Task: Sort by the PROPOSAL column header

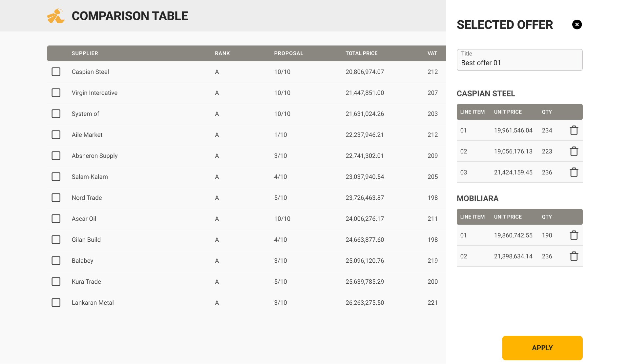Action: 289,53
